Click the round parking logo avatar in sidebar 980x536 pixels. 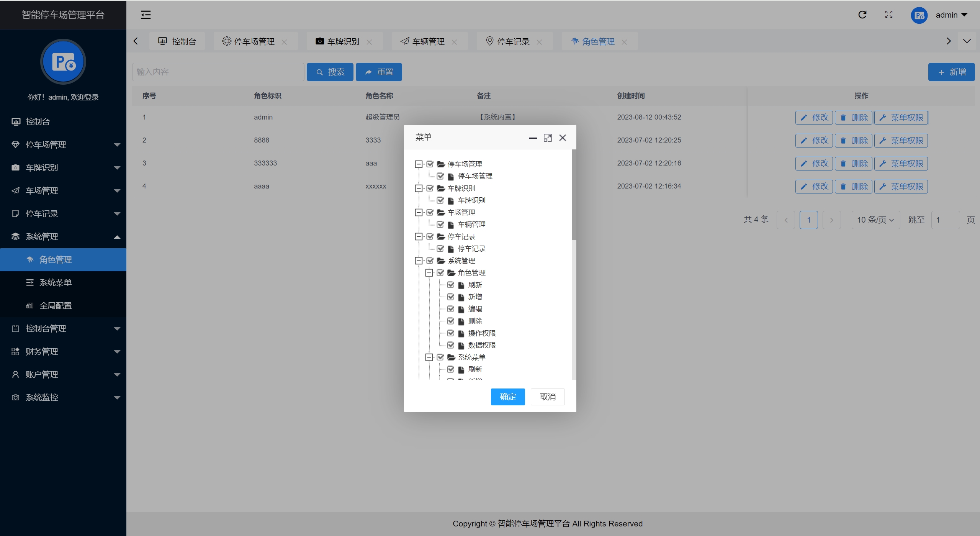click(x=63, y=62)
